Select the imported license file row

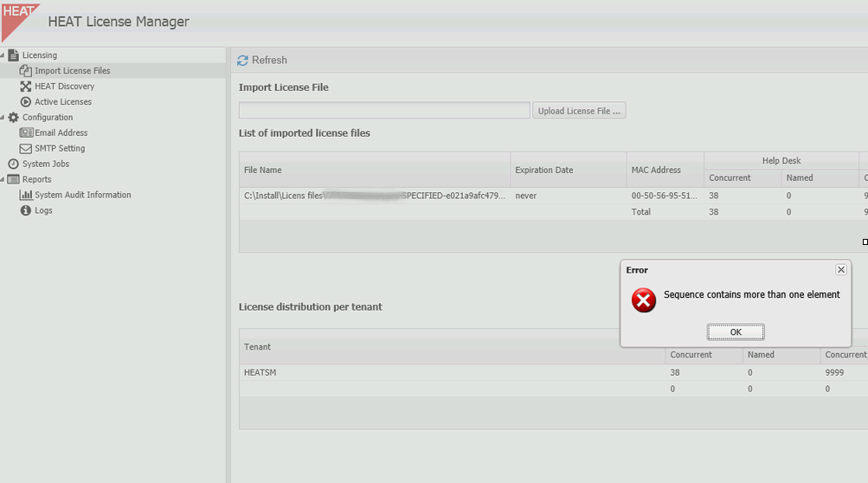click(374, 196)
